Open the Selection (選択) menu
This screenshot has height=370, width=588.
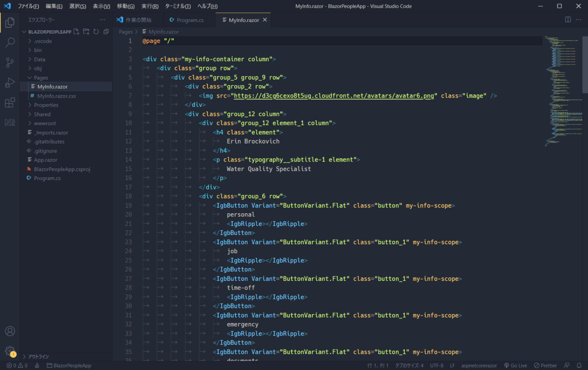click(77, 6)
